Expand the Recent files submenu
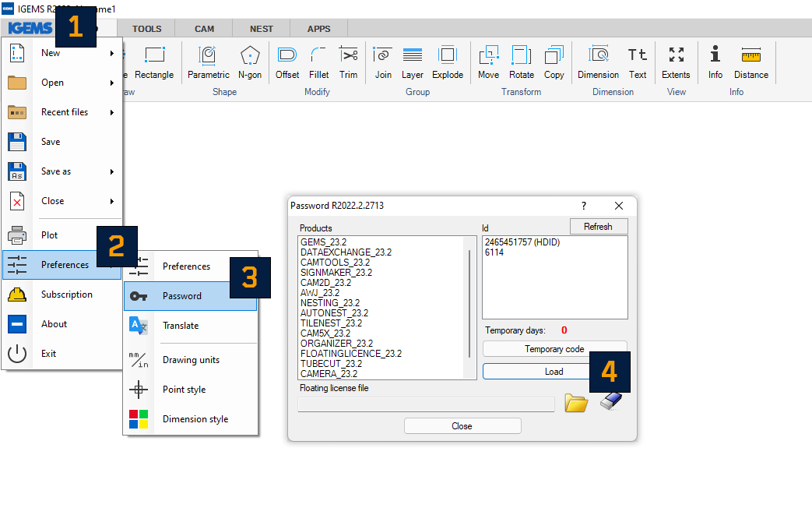 pyautogui.click(x=65, y=111)
